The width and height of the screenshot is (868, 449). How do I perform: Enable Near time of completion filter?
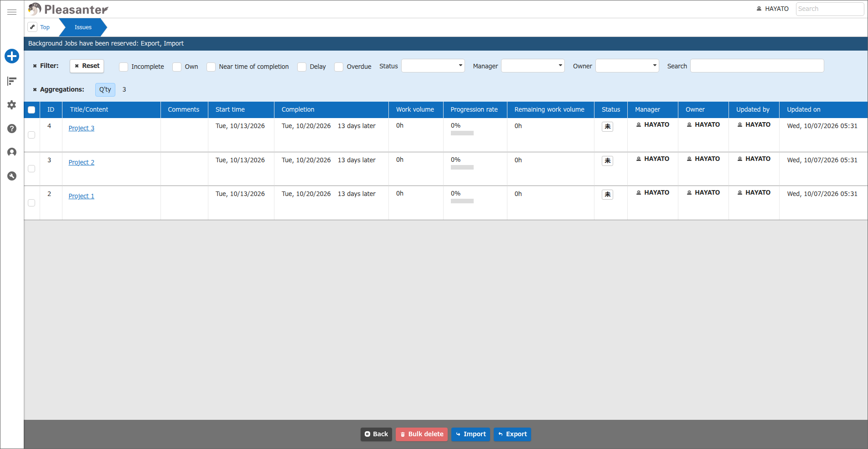pyautogui.click(x=211, y=67)
